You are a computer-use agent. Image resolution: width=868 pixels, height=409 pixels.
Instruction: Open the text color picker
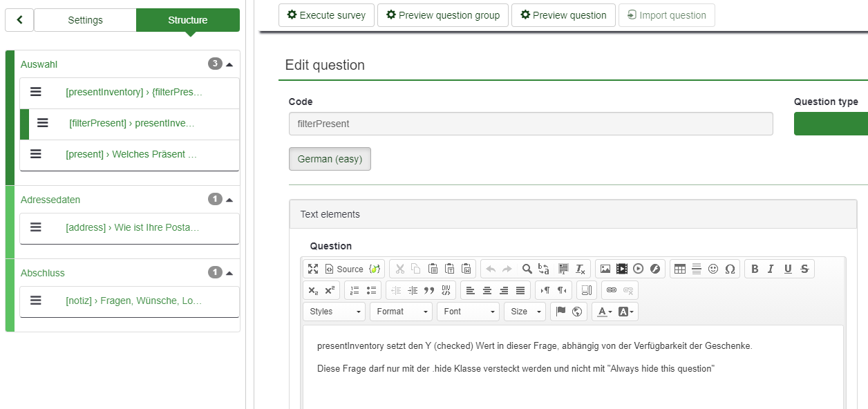tap(604, 312)
